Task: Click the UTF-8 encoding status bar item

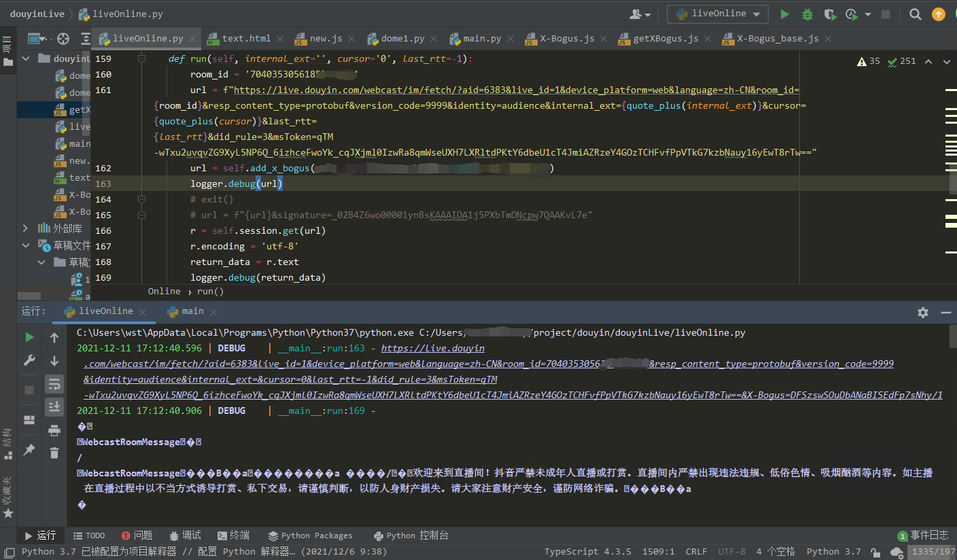Action: click(x=731, y=552)
